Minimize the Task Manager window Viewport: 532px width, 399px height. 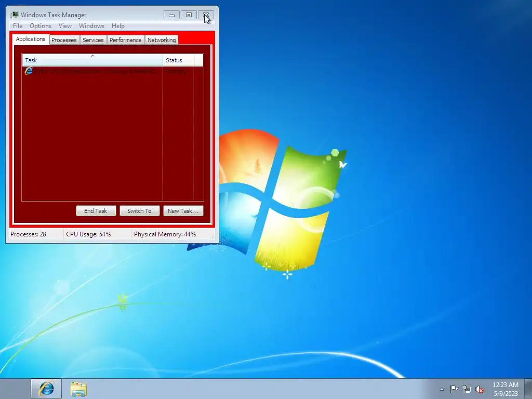(171, 15)
